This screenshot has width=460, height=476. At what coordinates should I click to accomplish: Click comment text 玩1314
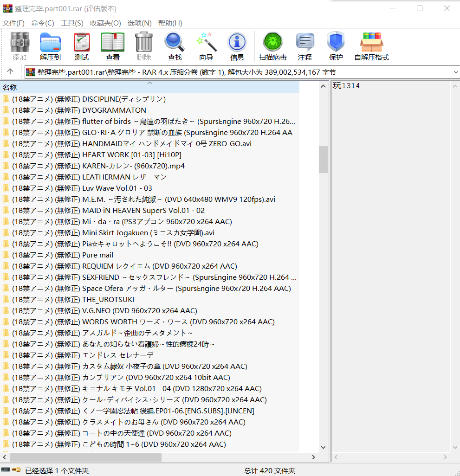coord(346,86)
